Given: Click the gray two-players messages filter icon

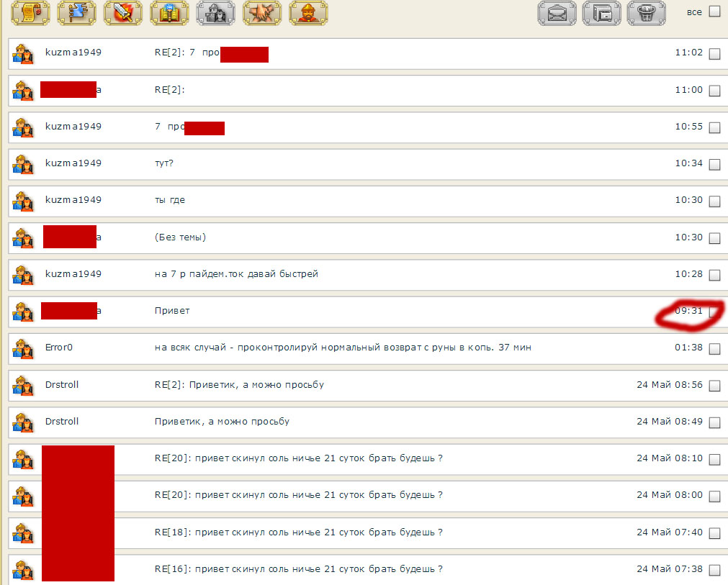Looking at the screenshot, I should [x=215, y=13].
